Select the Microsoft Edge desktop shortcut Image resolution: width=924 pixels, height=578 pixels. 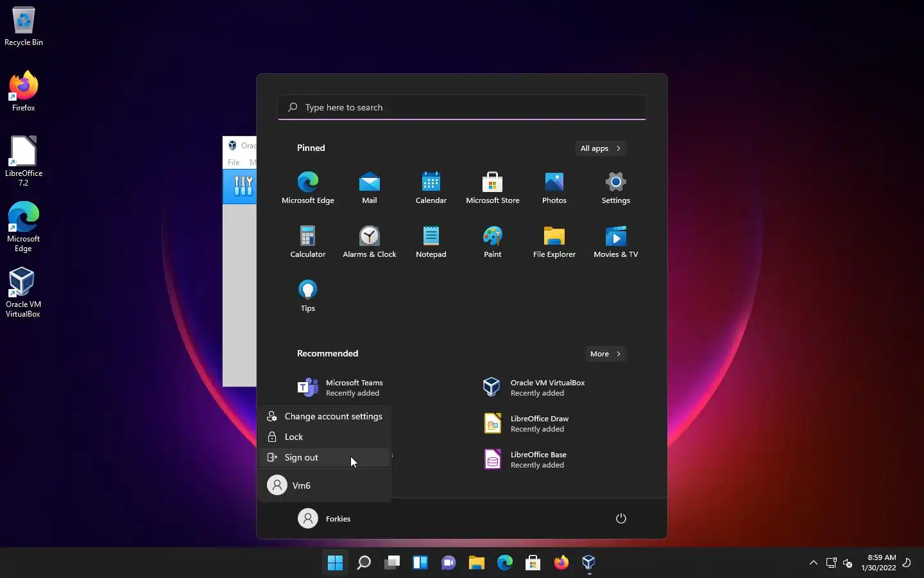[24, 227]
